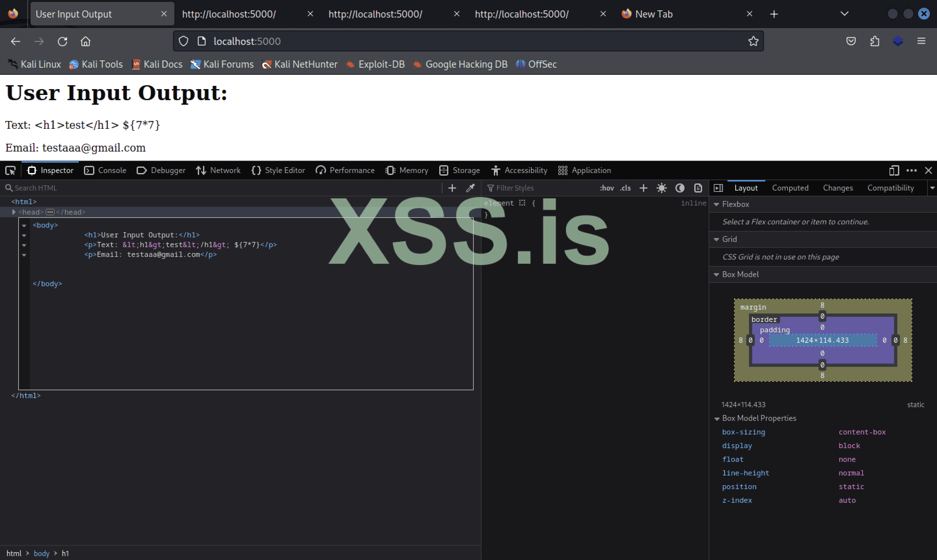The image size is (937, 560).
Task: Open the Kali Docs bookmark
Action: pyautogui.click(x=157, y=64)
